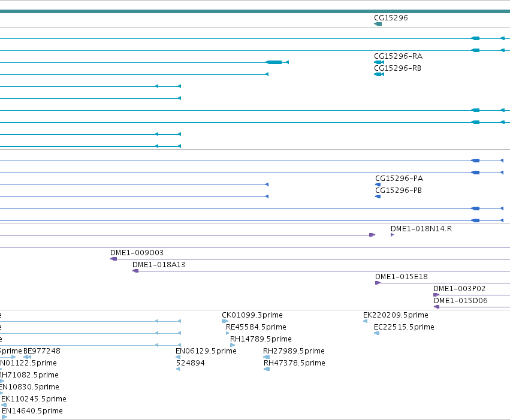Click the wide exon block left of CG15296-RA
Screen dimensions: 510x420
pyautogui.click(x=274, y=62)
